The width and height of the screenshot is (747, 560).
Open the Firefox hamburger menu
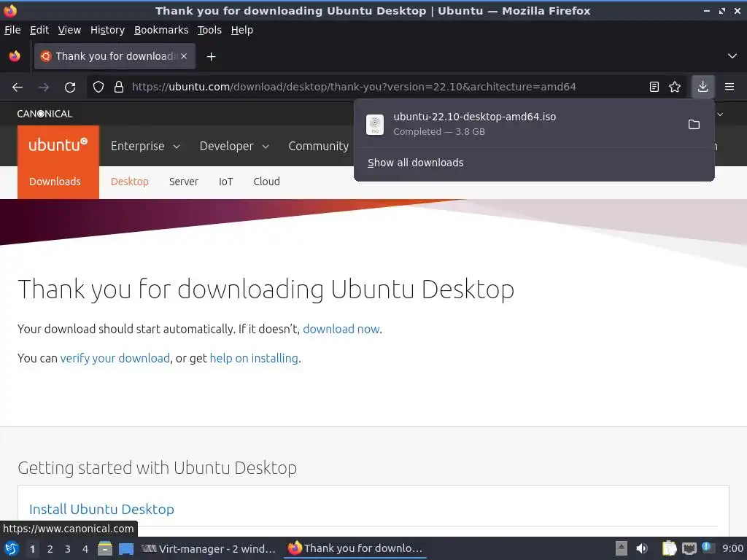(x=729, y=87)
